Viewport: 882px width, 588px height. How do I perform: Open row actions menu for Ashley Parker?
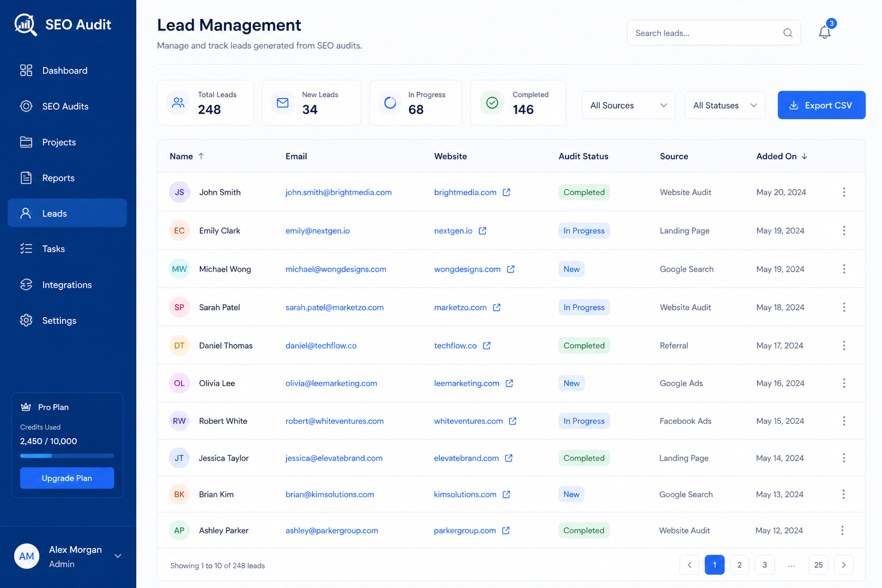[842, 531]
